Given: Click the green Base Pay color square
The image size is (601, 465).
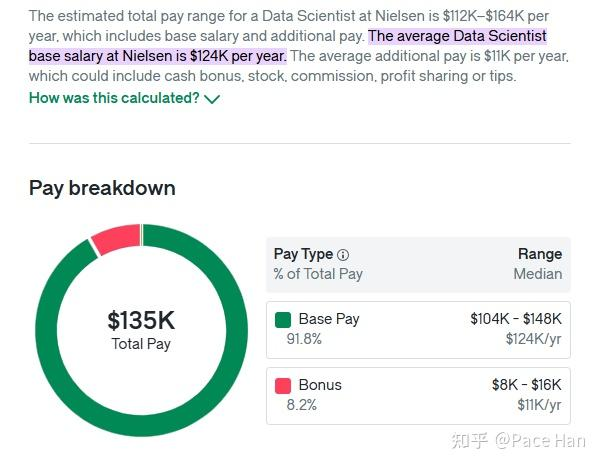Looking at the screenshot, I should (283, 320).
